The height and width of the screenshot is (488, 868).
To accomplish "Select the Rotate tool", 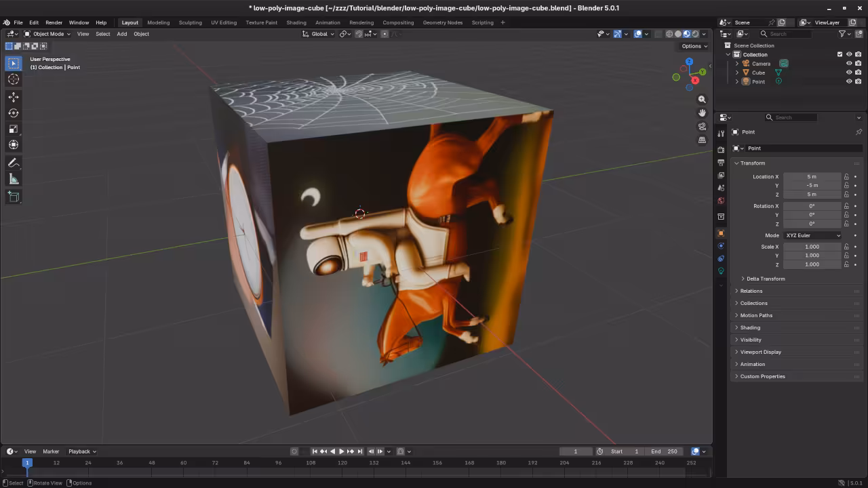I will [14, 113].
